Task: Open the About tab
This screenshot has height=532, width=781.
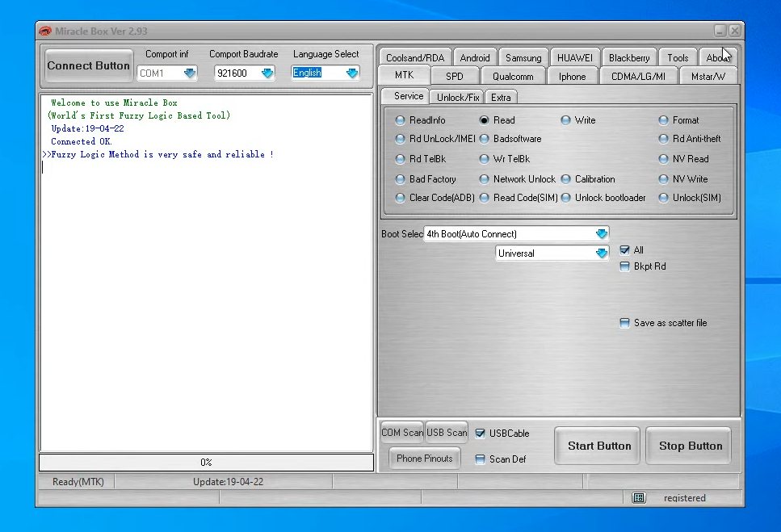Action: pyautogui.click(x=718, y=58)
